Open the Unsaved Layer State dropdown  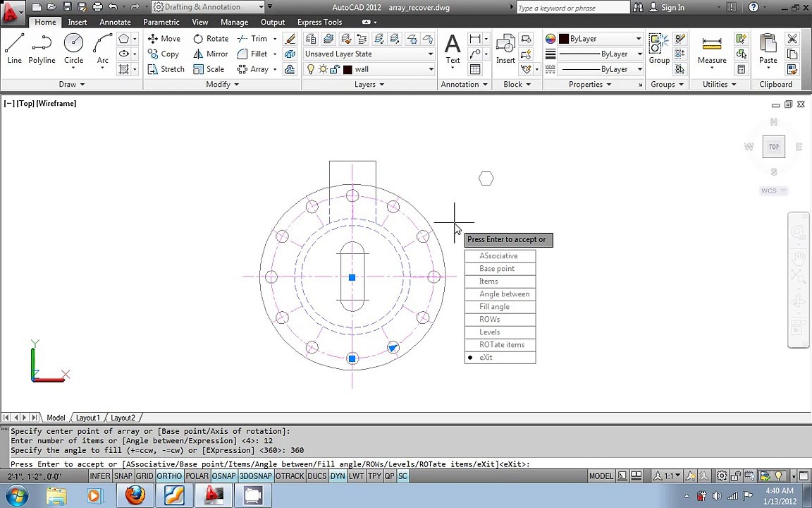[369, 54]
